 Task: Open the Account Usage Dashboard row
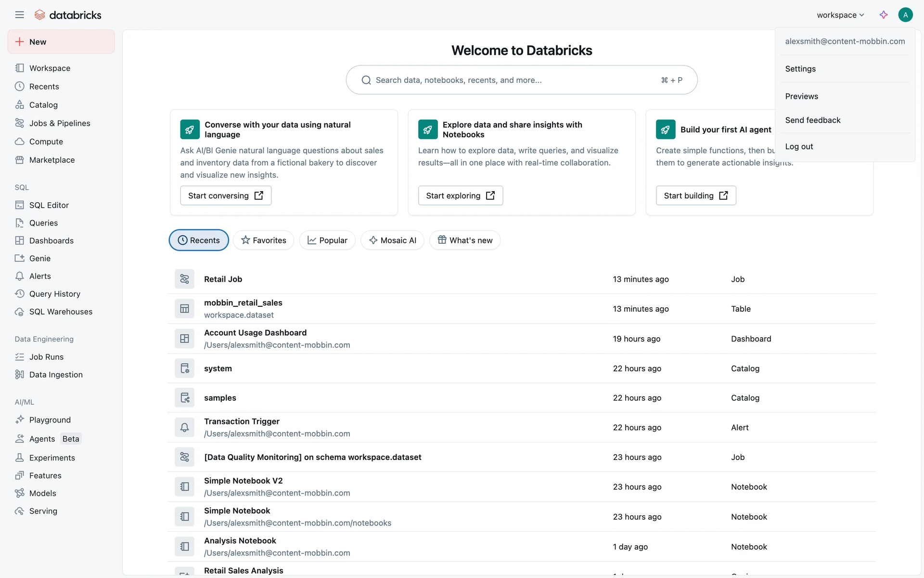click(255, 333)
